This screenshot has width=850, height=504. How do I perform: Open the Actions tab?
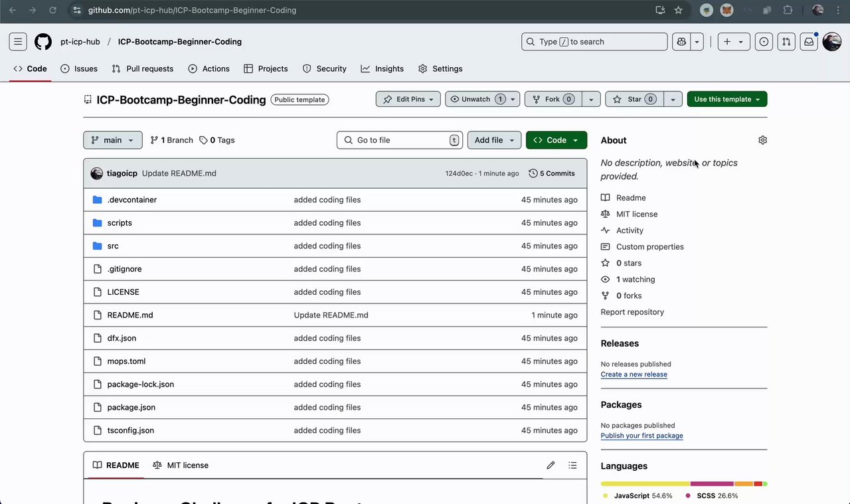pyautogui.click(x=209, y=69)
